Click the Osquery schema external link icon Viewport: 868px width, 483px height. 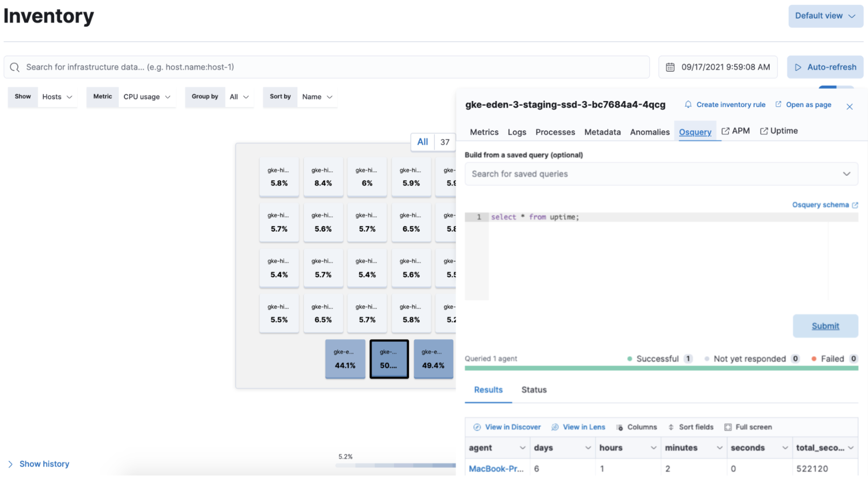[x=855, y=205]
